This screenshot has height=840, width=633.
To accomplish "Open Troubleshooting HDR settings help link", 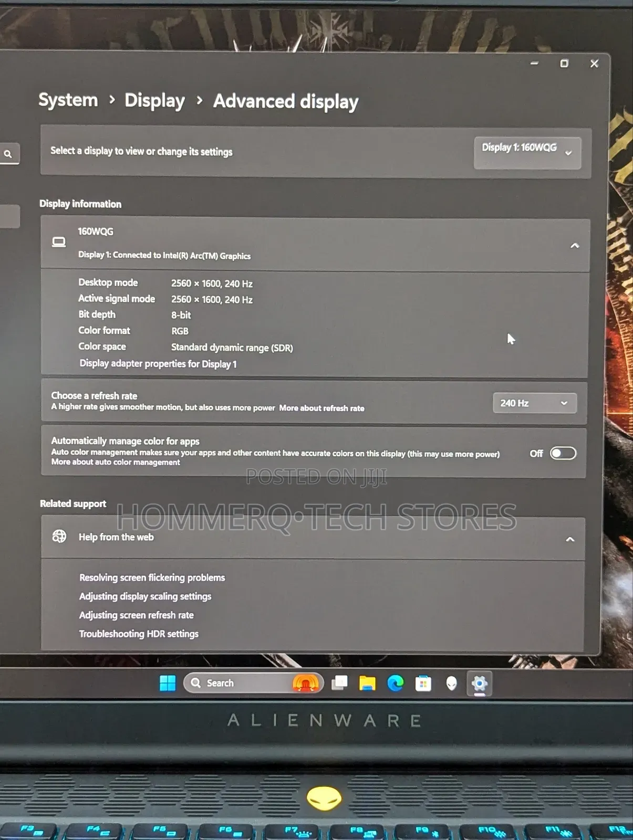I will pyautogui.click(x=139, y=634).
